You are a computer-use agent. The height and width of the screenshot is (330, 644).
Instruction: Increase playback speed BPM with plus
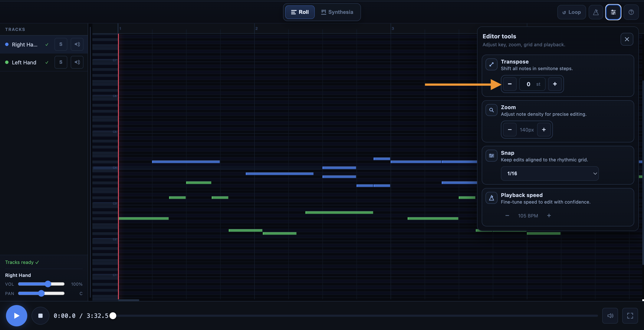[549, 215]
